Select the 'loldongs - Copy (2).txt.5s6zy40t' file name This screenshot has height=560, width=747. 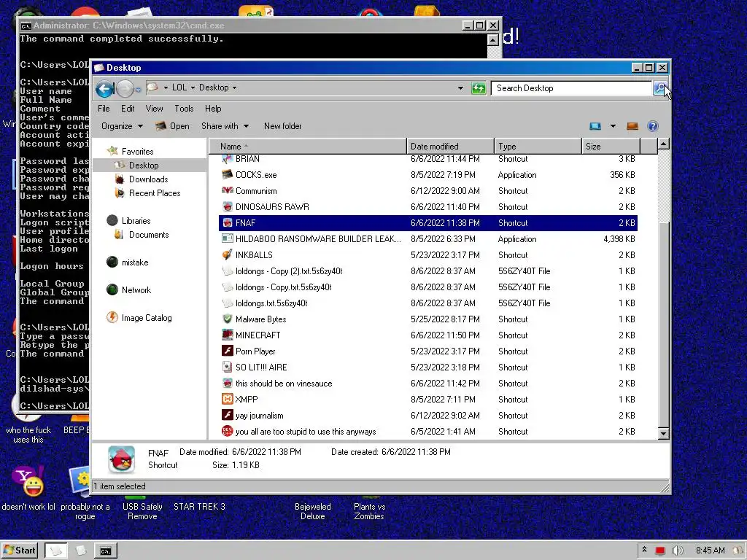(289, 271)
